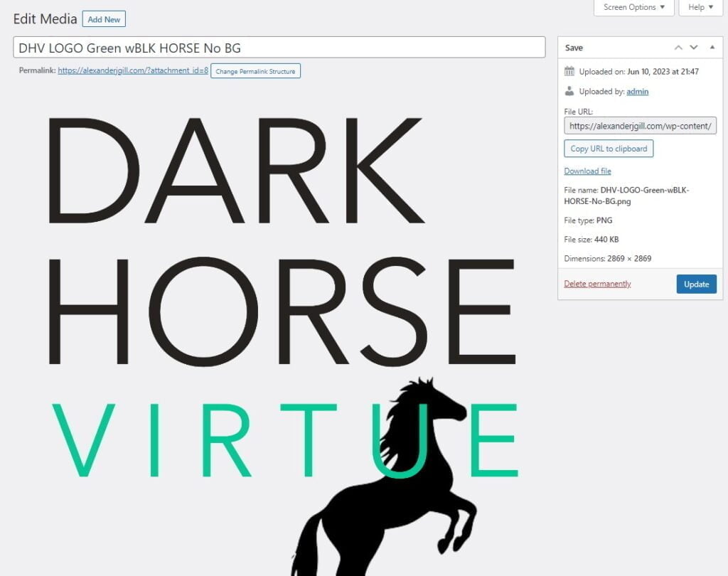Open the attachment permalink link
728x576 pixels.
tap(133, 70)
